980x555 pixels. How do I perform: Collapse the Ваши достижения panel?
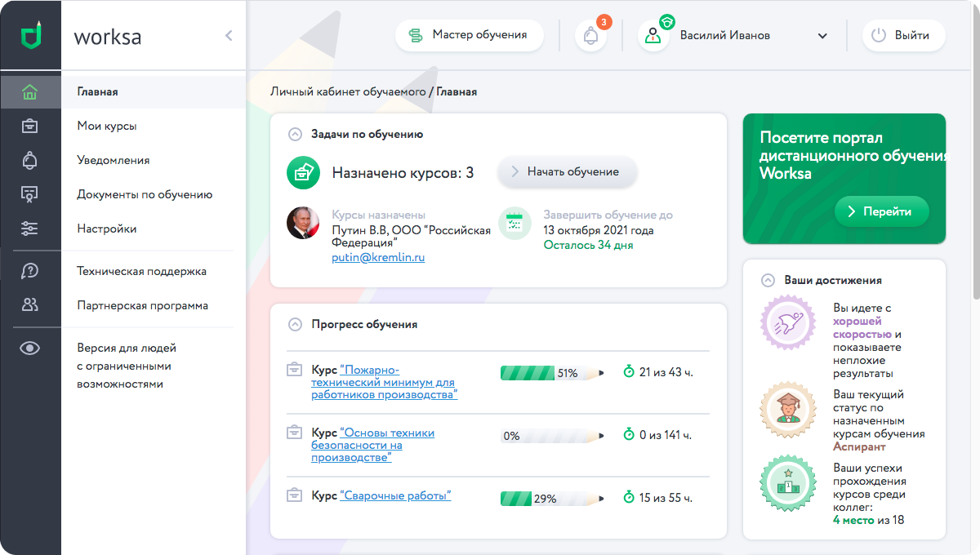click(768, 280)
